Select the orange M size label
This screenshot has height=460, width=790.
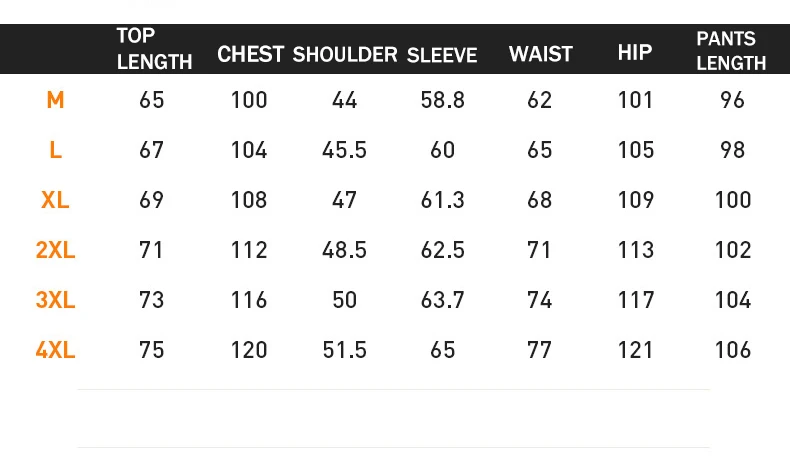(55, 100)
